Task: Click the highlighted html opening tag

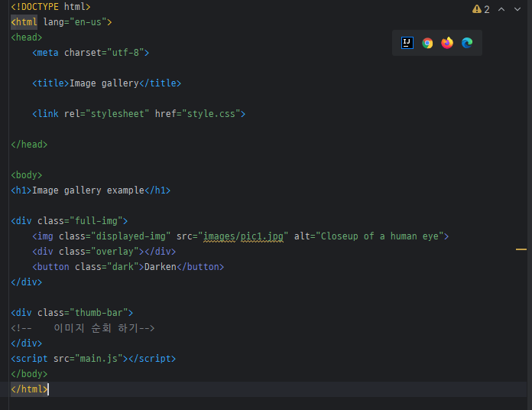Action: [x=24, y=22]
